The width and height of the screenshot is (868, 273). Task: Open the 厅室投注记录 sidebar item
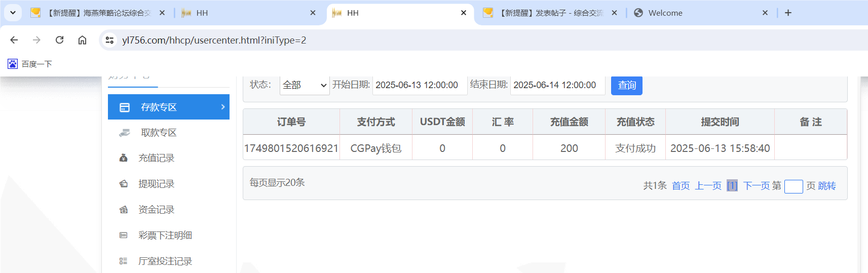coord(169,261)
